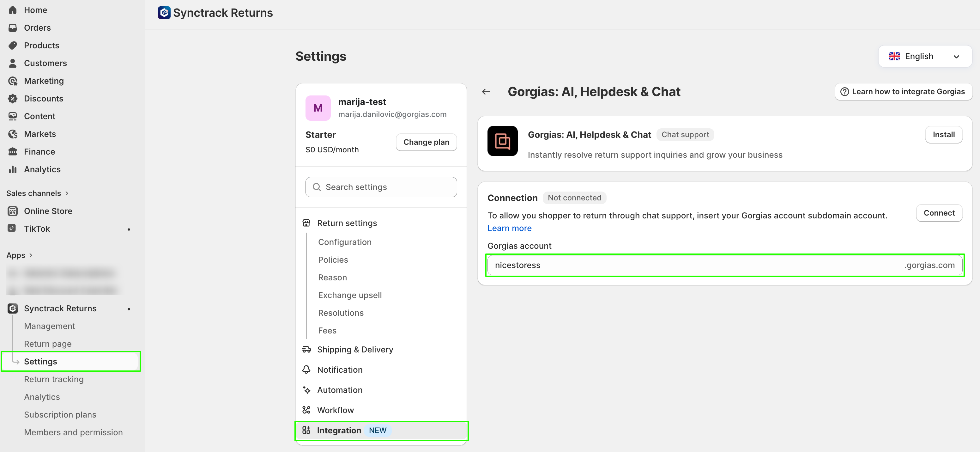Click the TikTok sales channel icon
This screenshot has height=452, width=980.
(x=12, y=228)
